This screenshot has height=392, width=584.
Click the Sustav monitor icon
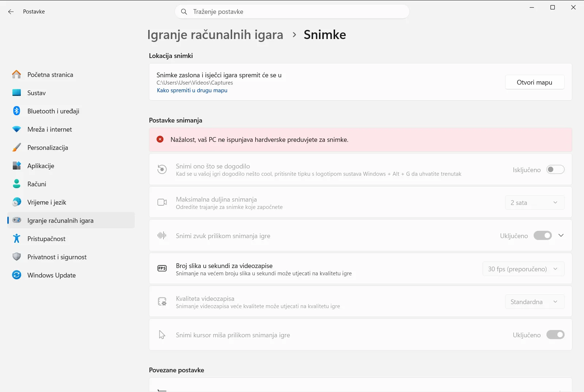[16, 93]
